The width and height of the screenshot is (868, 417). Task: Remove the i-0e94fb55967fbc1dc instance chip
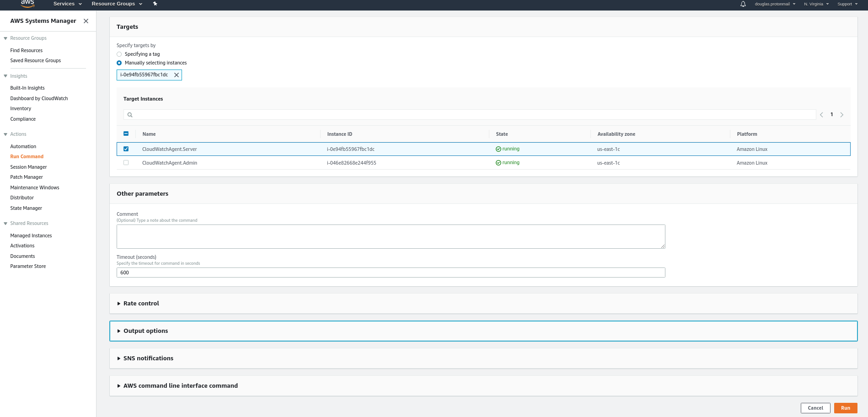(x=177, y=75)
